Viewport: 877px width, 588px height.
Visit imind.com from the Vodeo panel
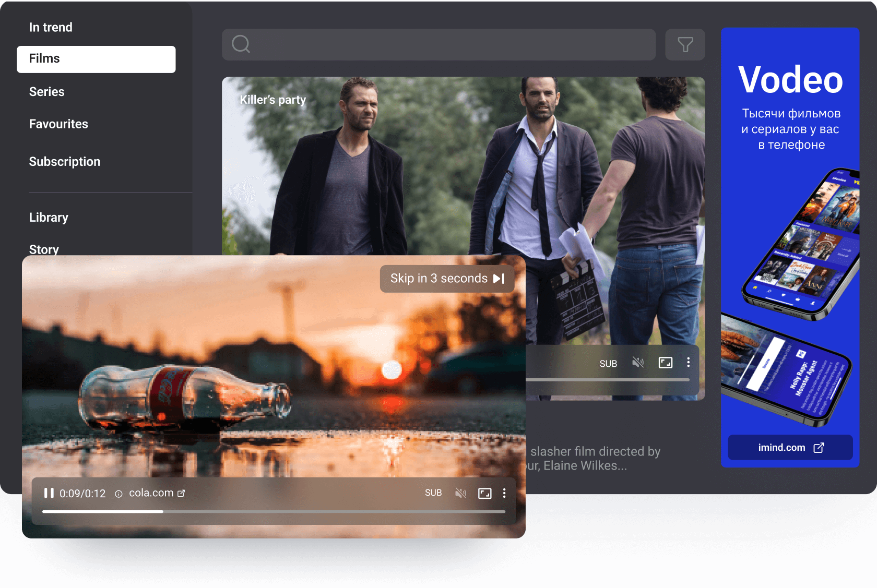790,447
